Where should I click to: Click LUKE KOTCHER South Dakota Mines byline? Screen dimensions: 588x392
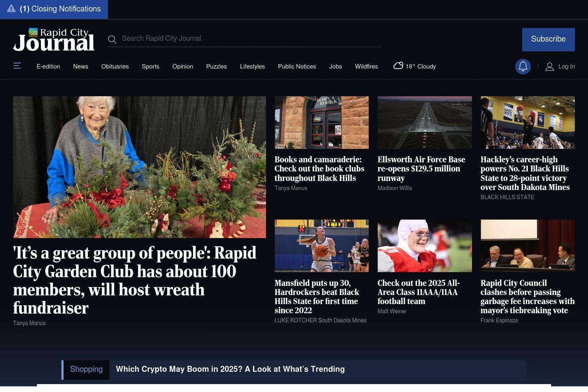click(320, 320)
